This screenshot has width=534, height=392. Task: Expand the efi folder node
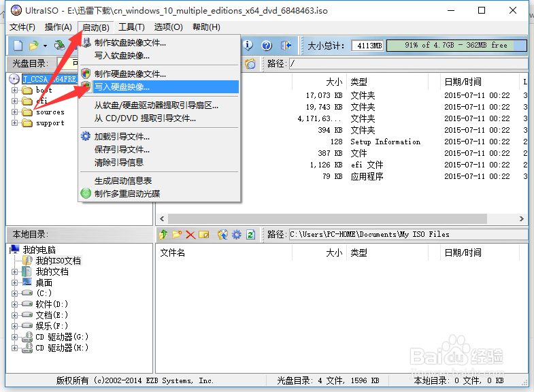tap(14, 101)
